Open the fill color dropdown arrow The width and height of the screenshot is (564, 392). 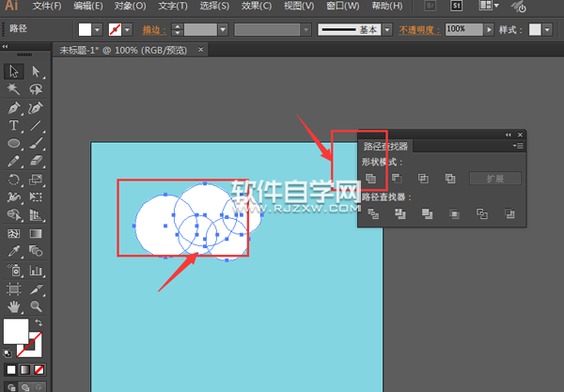(97, 30)
